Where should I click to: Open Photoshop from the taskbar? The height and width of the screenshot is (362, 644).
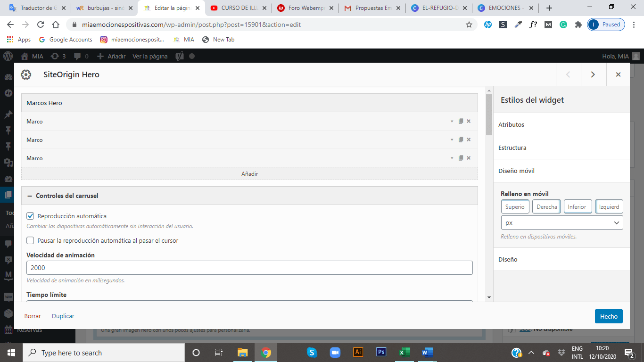pos(381,352)
